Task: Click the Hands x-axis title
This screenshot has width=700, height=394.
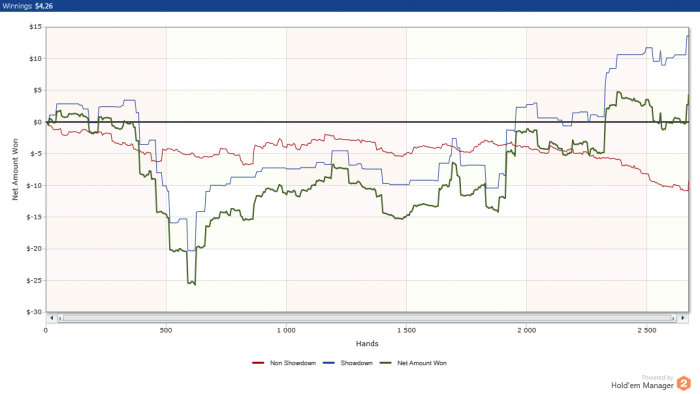Action: [x=367, y=344]
